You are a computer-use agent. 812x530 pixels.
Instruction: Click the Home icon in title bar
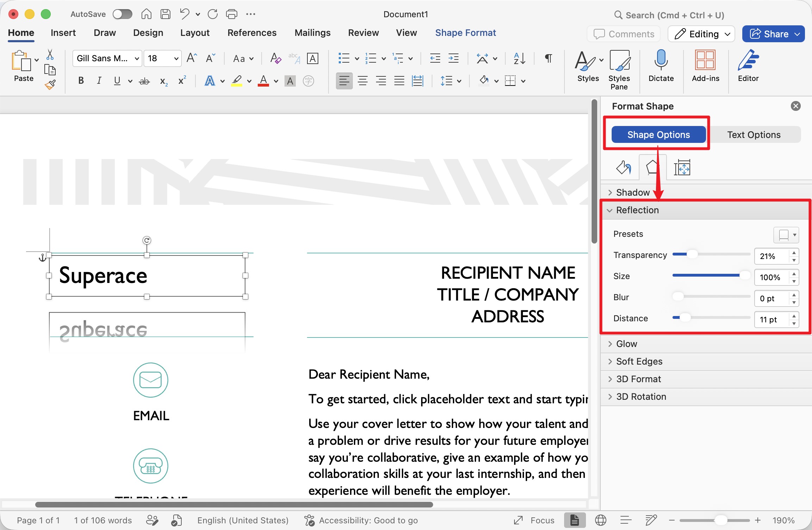click(x=146, y=14)
